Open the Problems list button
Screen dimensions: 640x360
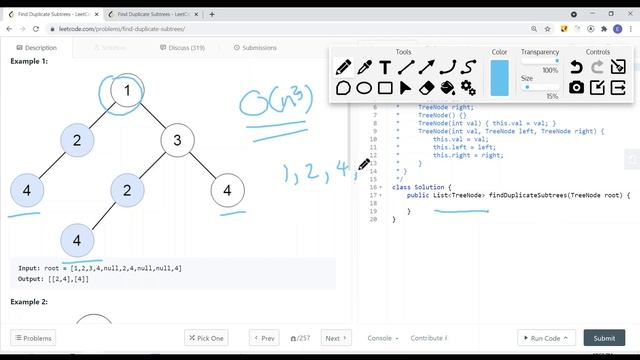coord(33,338)
